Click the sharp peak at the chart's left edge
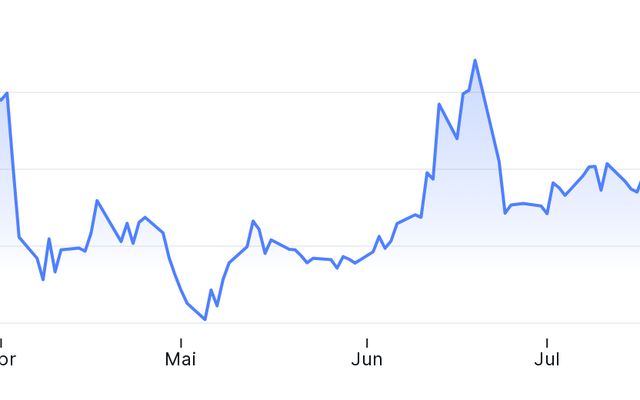The image size is (640, 400). pyautogui.click(x=7, y=93)
